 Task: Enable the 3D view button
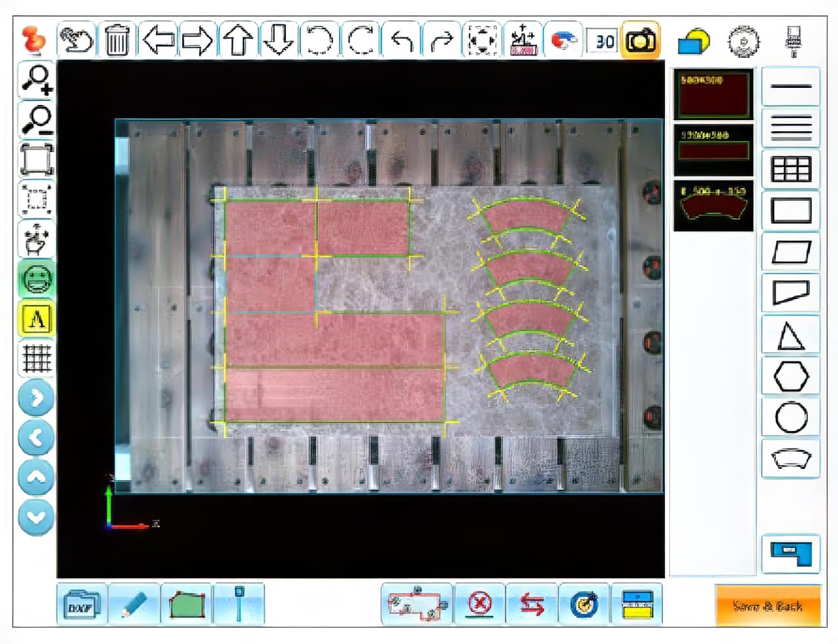click(601, 41)
